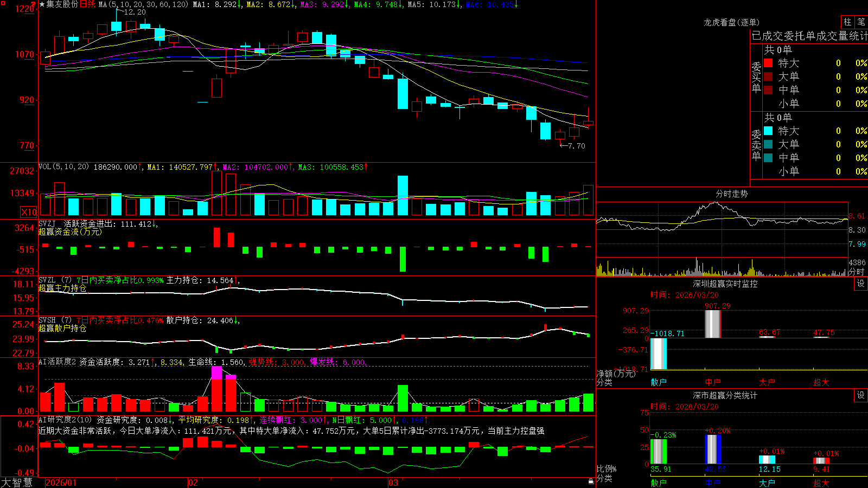Switch the 龙虎看盘 view to 笔 mode
Screen dimensions: 868x488
[861, 22]
